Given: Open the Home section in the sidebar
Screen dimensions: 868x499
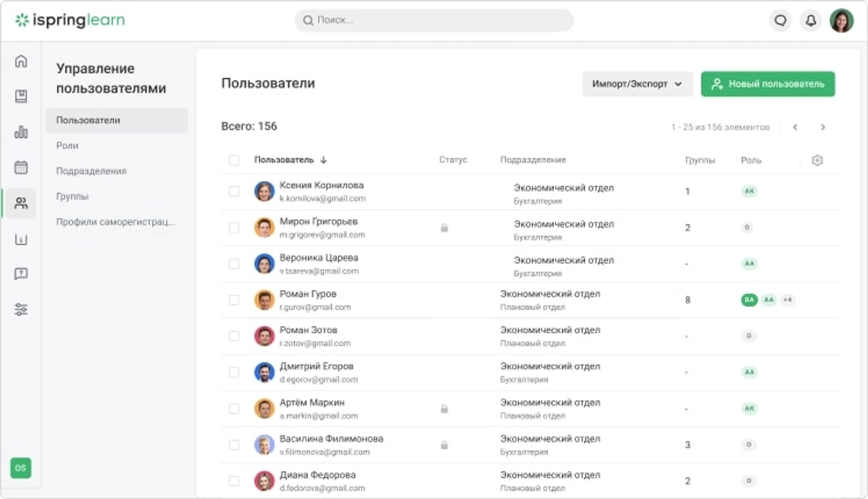Looking at the screenshot, I should pos(20,61).
